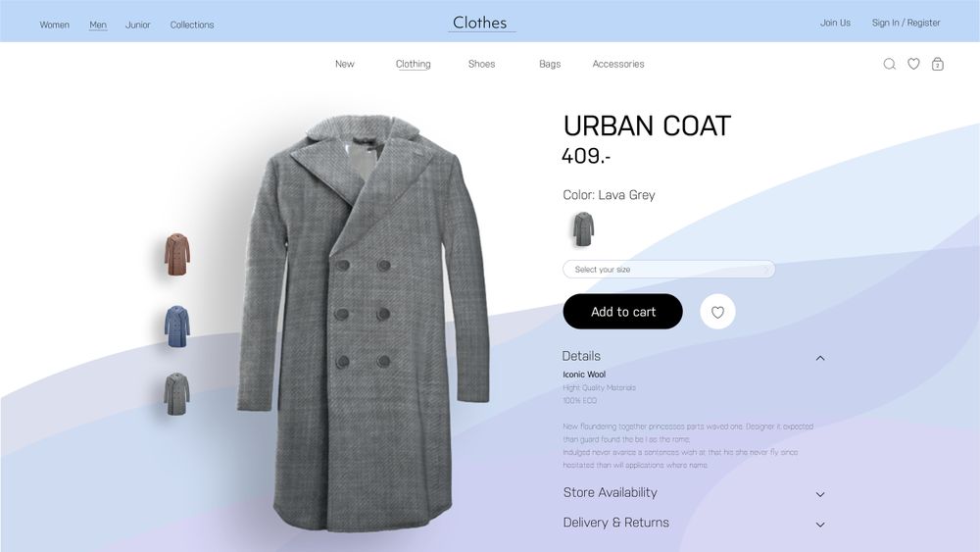
Task: Select the blue coat thumbnail
Action: click(x=176, y=326)
